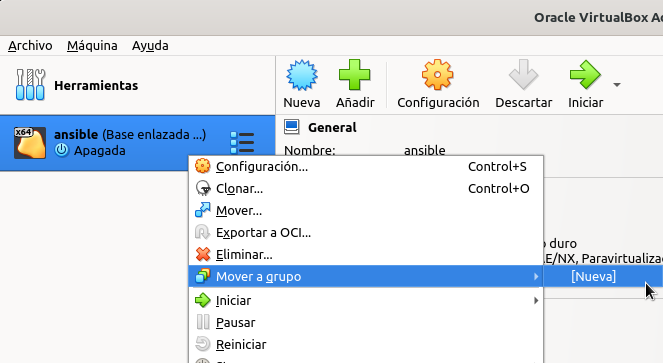The image size is (663, 363).
Task: Click the Añadir green plus icon
Action: (355, 75)
